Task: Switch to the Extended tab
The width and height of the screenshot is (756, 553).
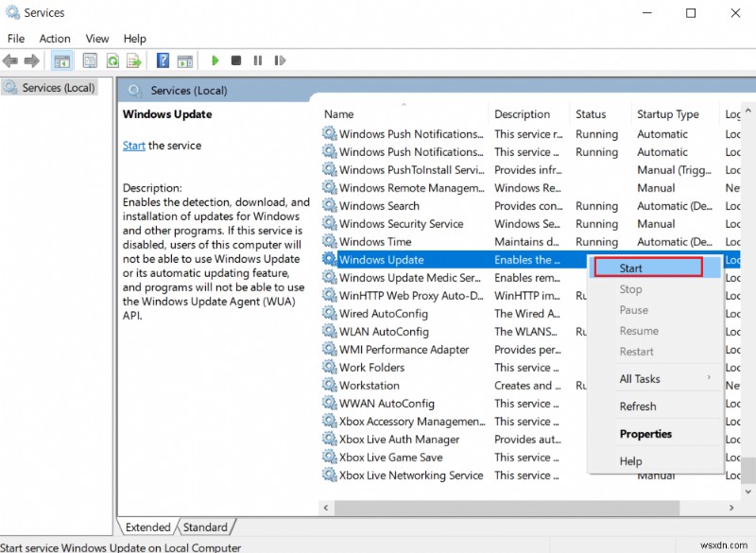Action: click(x=146, y=527)
